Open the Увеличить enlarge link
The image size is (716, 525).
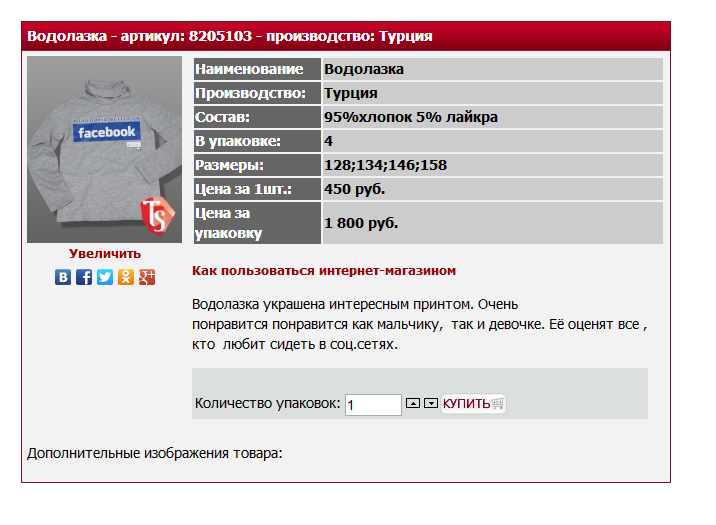point(105,253)
